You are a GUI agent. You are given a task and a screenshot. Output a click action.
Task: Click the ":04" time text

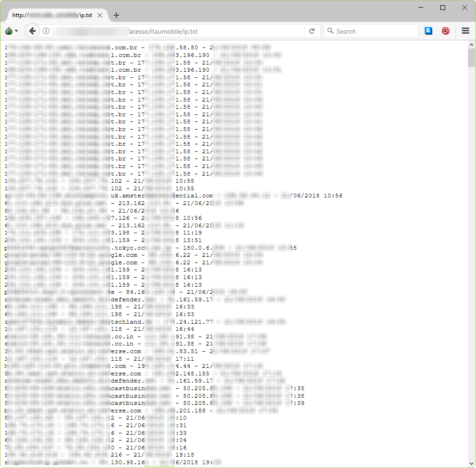pos(181,440)
